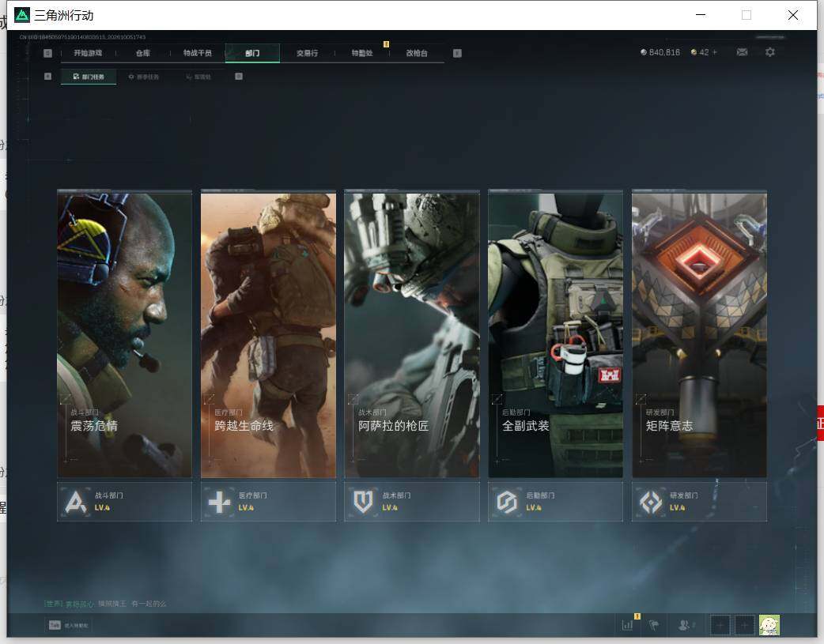Open the 仓库 tab
Image resolution: width=824 pixels, height=644 pixels.
coord(143,53)
